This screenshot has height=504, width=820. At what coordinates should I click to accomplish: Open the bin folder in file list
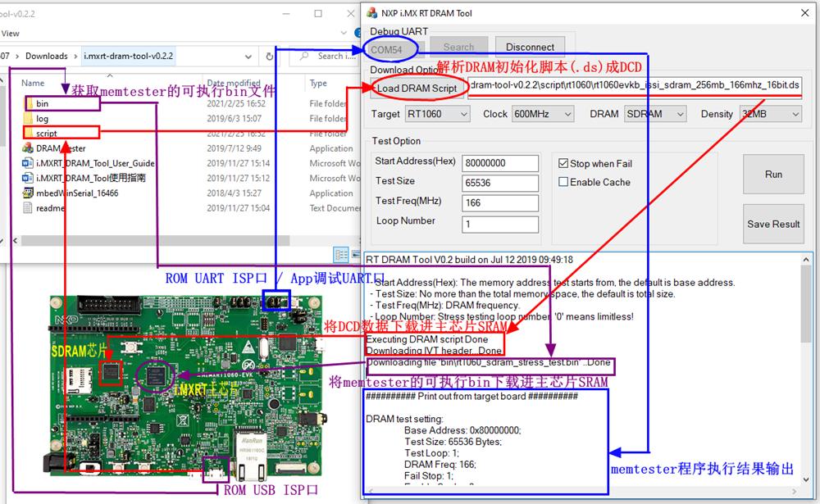pos(43,103)
